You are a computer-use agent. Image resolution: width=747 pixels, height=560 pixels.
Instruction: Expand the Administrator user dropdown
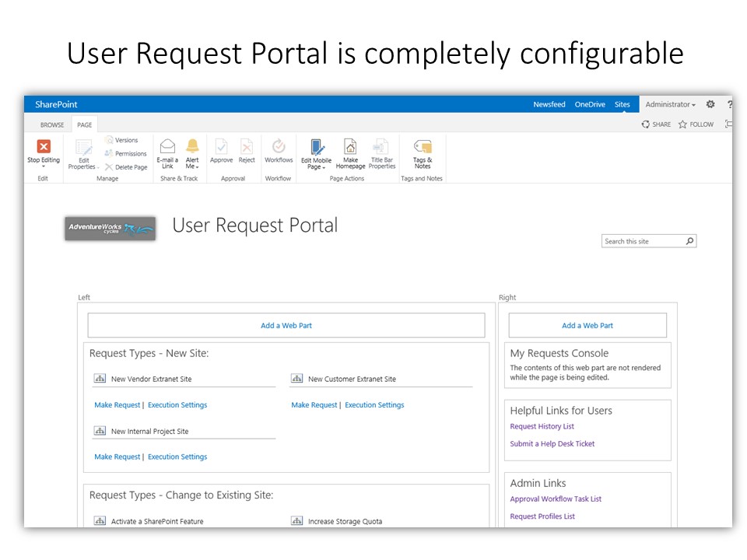[x=670, y=104]
